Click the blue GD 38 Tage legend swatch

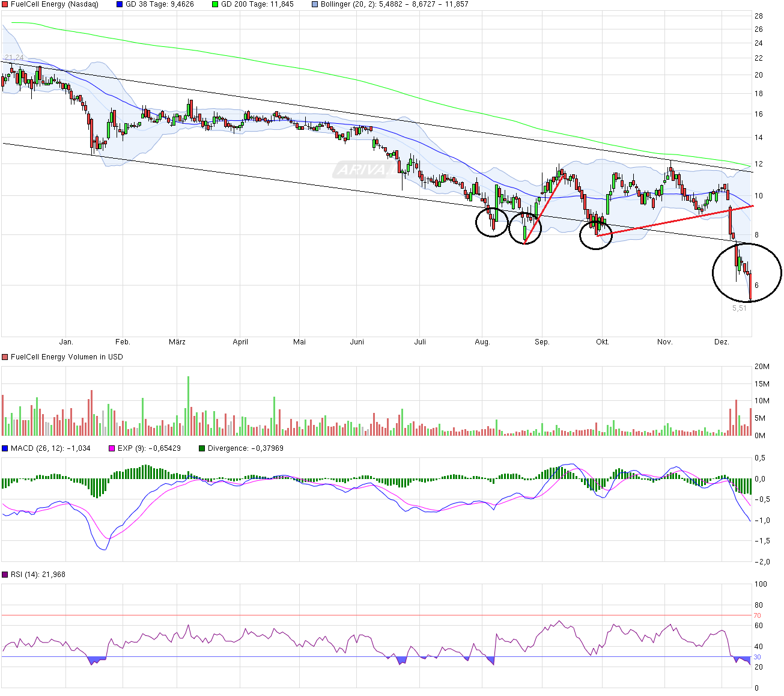pyautogui.click(x=120, y=4)
